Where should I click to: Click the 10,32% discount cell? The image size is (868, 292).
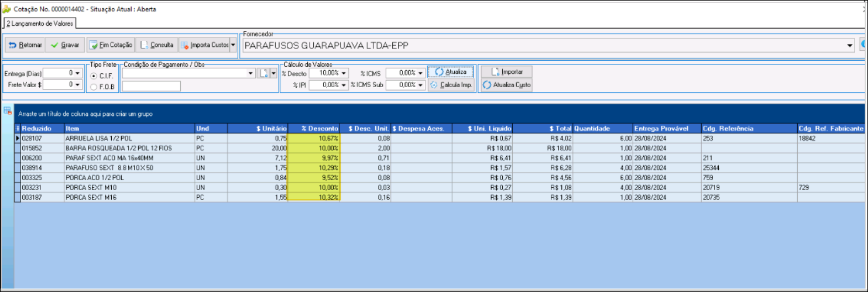pos(314,198)
